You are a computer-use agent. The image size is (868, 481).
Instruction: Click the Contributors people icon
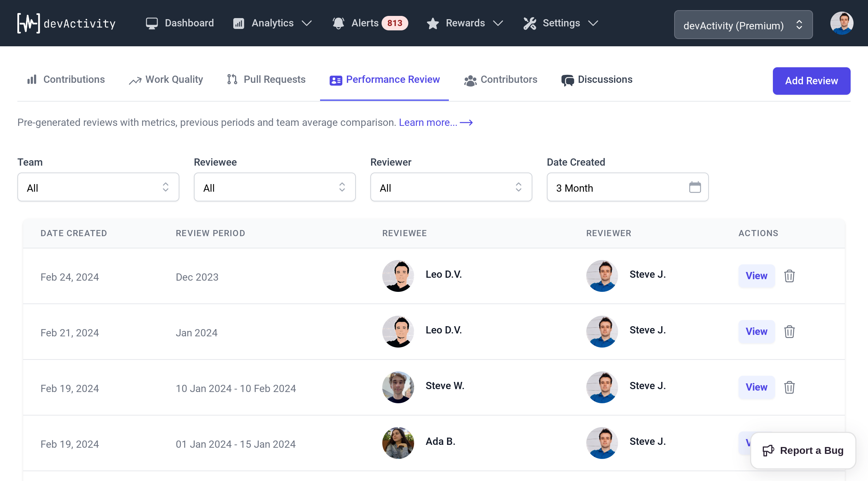(x=470, y=80)
